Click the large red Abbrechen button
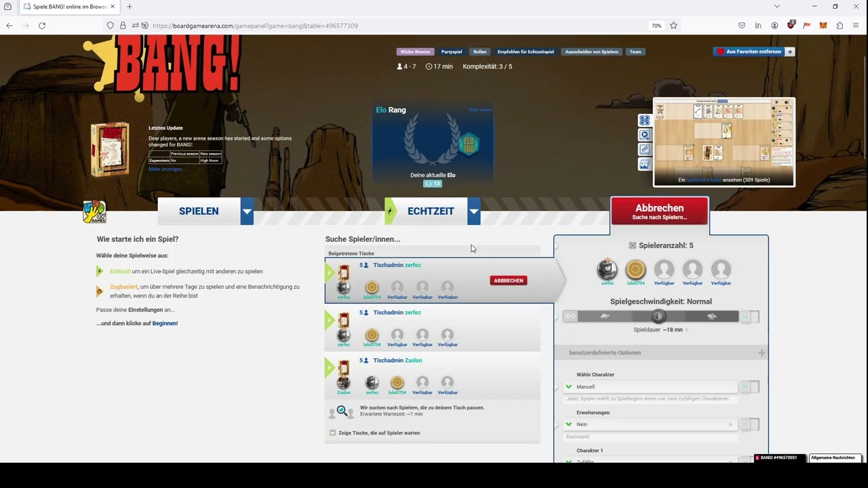Viewport: 868px width, 488px height. tap(660, 211)
